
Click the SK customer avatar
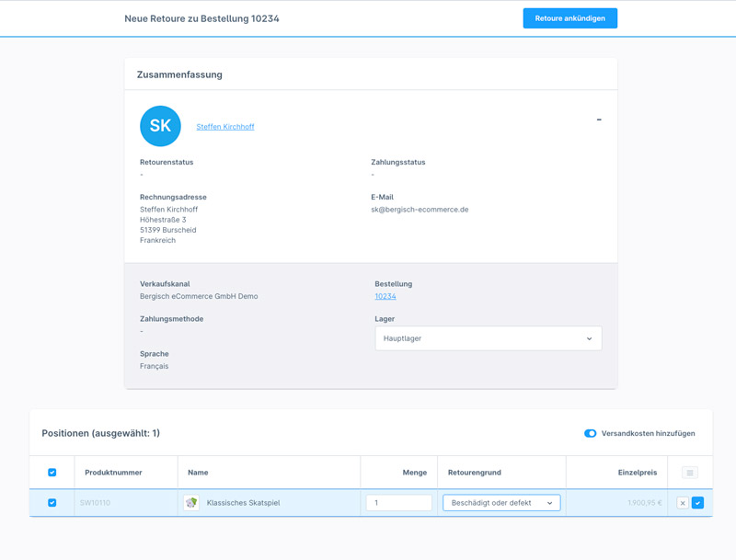(160, 126)
